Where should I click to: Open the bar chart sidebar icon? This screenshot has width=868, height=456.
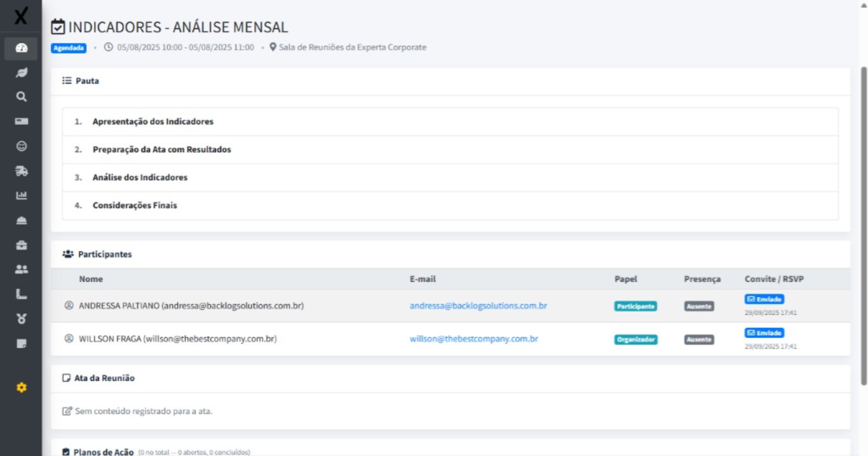point(21,196)
